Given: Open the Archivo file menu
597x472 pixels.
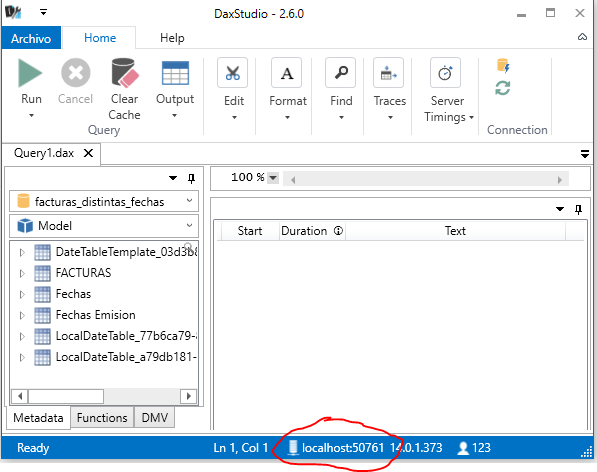Looking at the screenshot, I should point(31,38).
